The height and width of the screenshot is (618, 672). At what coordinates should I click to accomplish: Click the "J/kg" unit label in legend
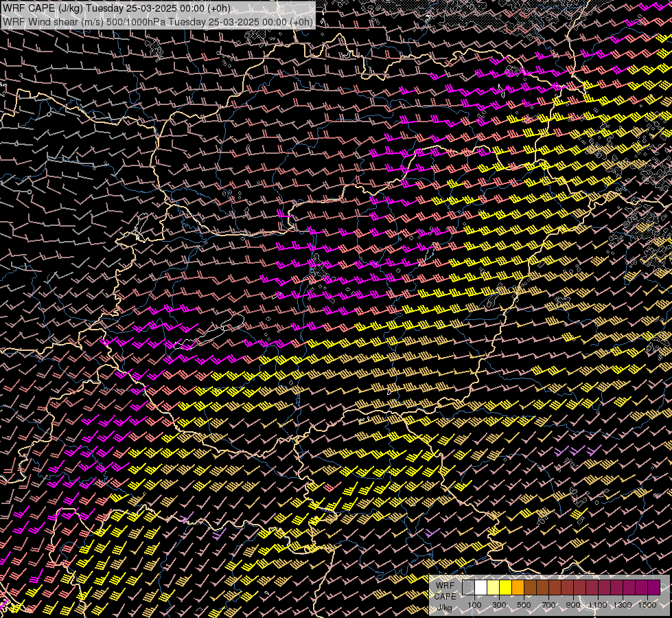pyautogui.click(x=444, y=608)
